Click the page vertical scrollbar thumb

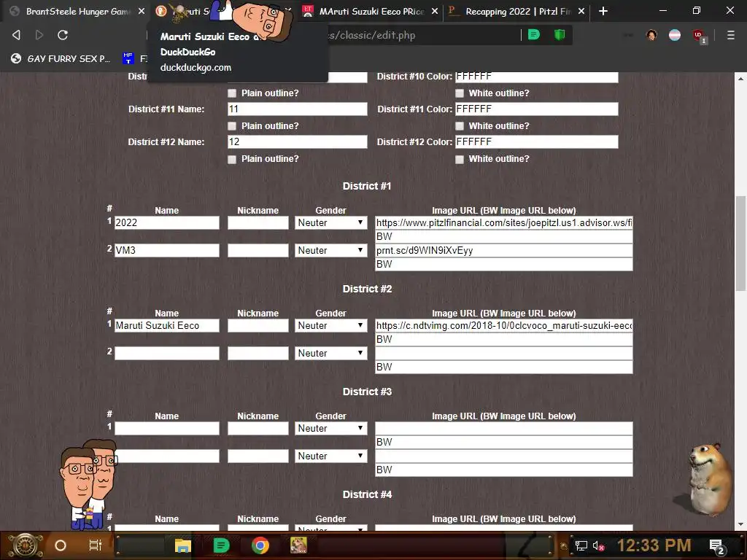pos(740,243)
